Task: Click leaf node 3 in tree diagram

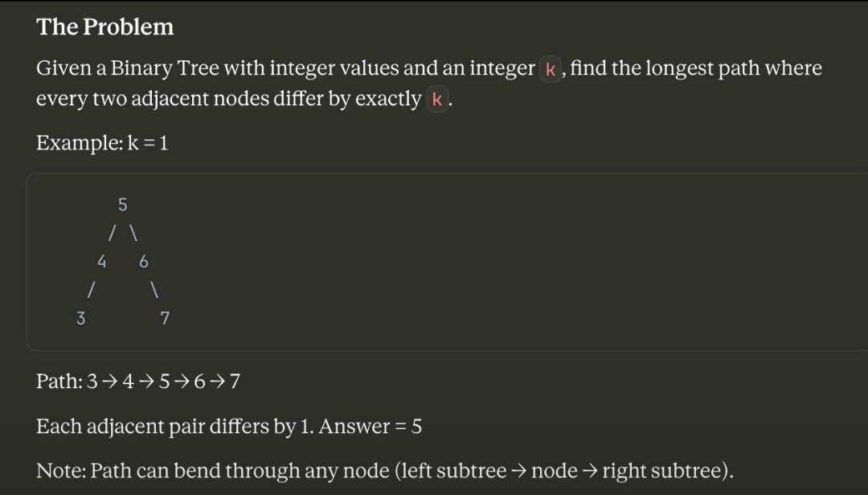Action: pos(80,318)
